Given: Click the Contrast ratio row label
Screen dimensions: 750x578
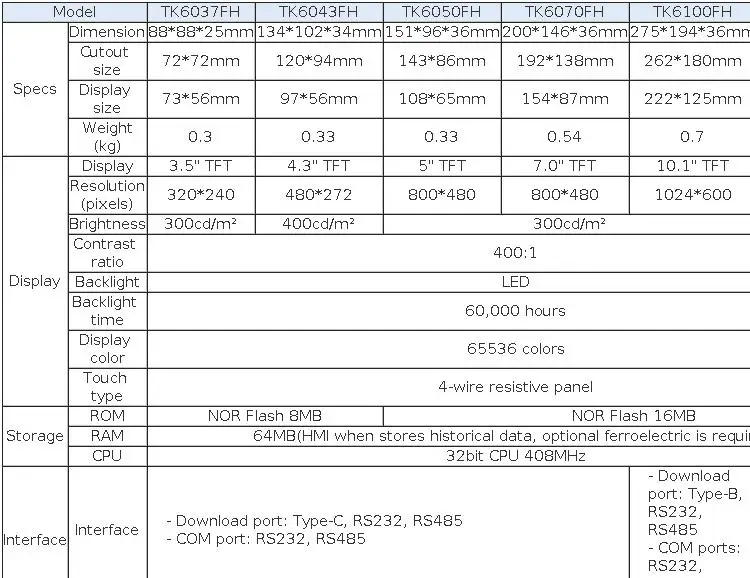Looking at the screenshot, I should (x=105, y=253).
